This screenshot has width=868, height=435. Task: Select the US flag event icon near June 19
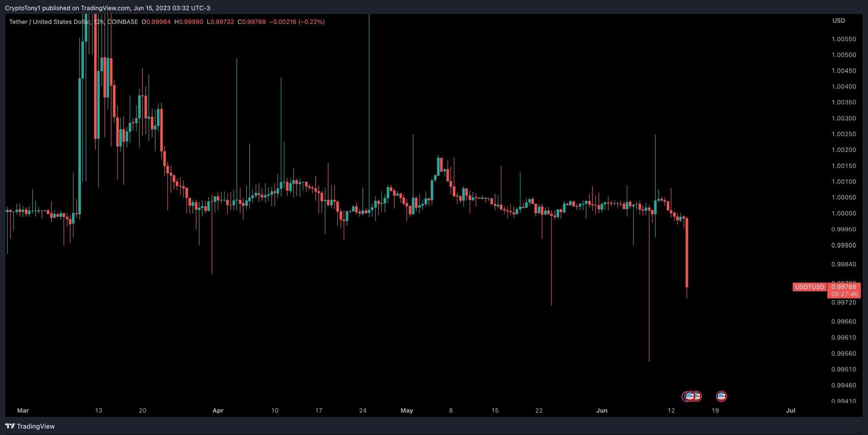click(x=721, y=396)
